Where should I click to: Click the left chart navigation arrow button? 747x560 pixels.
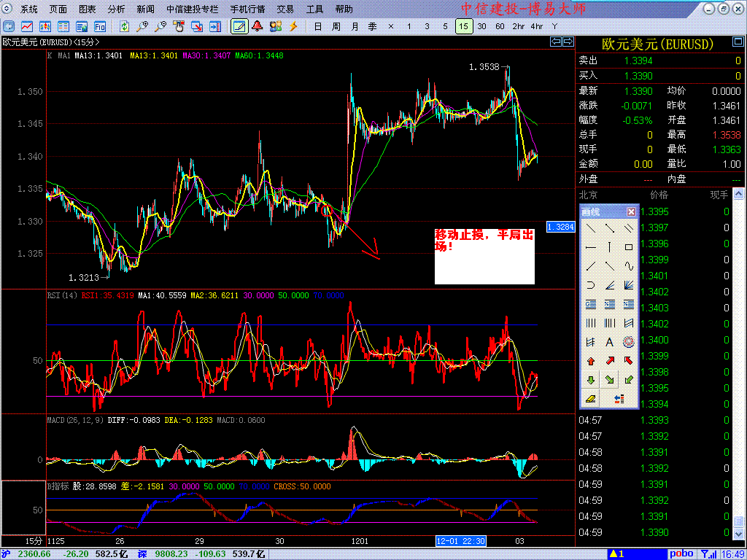pyautogui.click(x=556, y=42)
